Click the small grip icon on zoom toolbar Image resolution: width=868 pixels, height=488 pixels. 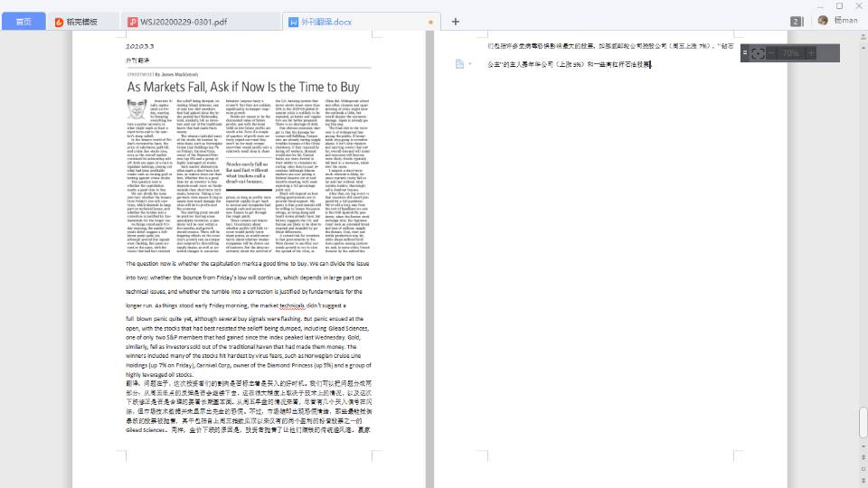pyautogui.click(x=745, y=53)
